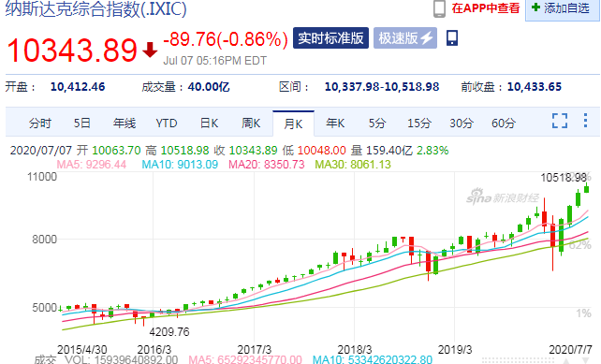Click the 2017/3 date axis label
The width and height of the screenshot is (601, 364).
point(254,350)
